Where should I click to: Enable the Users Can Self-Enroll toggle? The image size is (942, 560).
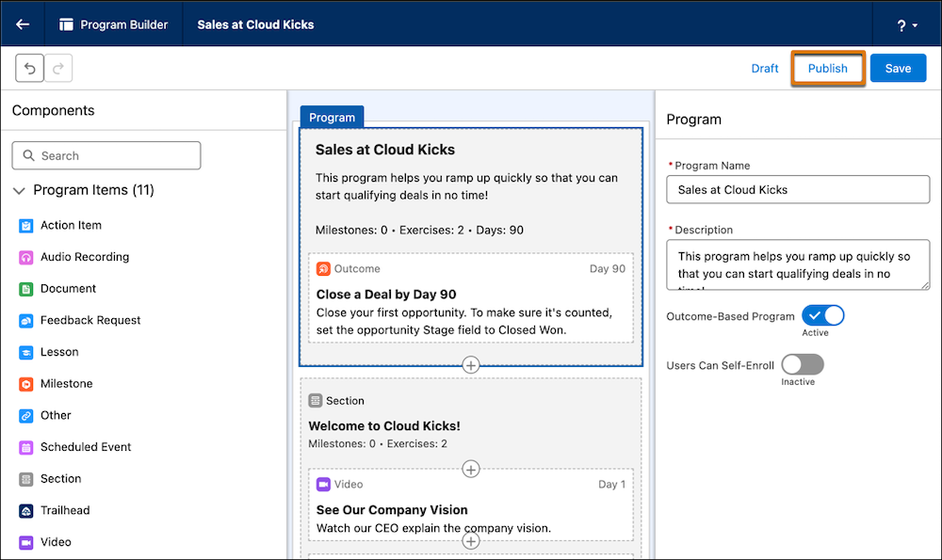pos(803,364)
